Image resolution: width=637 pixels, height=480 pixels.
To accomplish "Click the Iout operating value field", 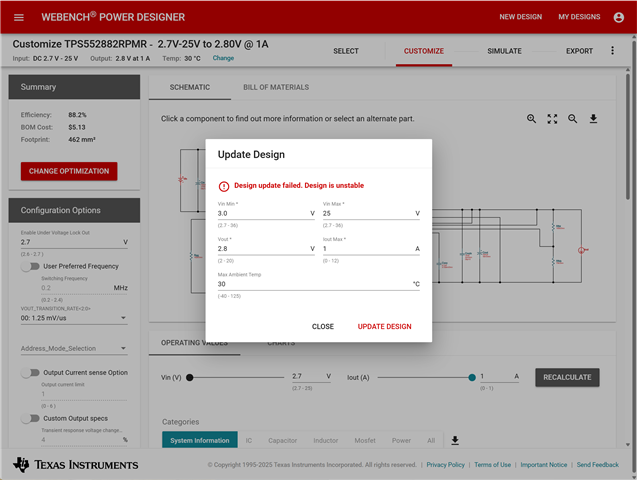I will coord(499,376).
